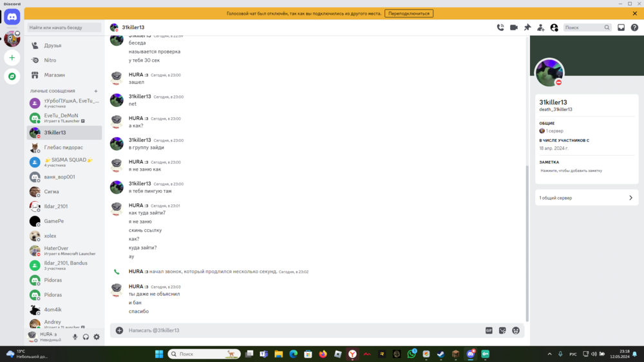The width and height of the screenshot is (644, 362).
Task: Click HURA :з name above message 'зашел'
Action: coord(138,75)
